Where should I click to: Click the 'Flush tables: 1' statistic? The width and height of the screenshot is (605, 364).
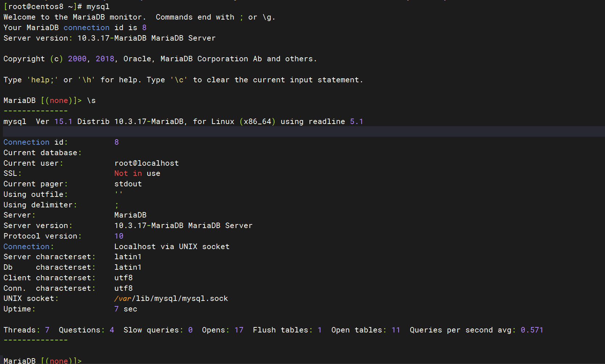click(287, 330)
